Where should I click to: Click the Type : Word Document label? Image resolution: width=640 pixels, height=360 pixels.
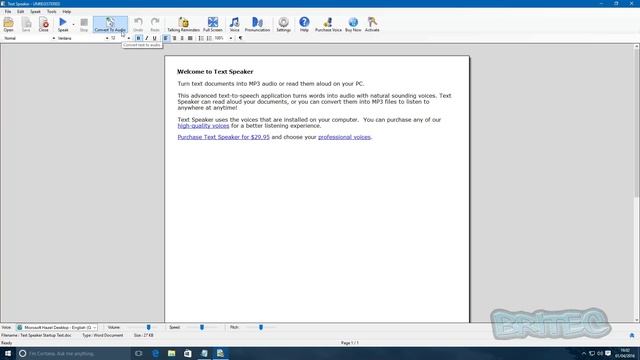pos(102,335)
